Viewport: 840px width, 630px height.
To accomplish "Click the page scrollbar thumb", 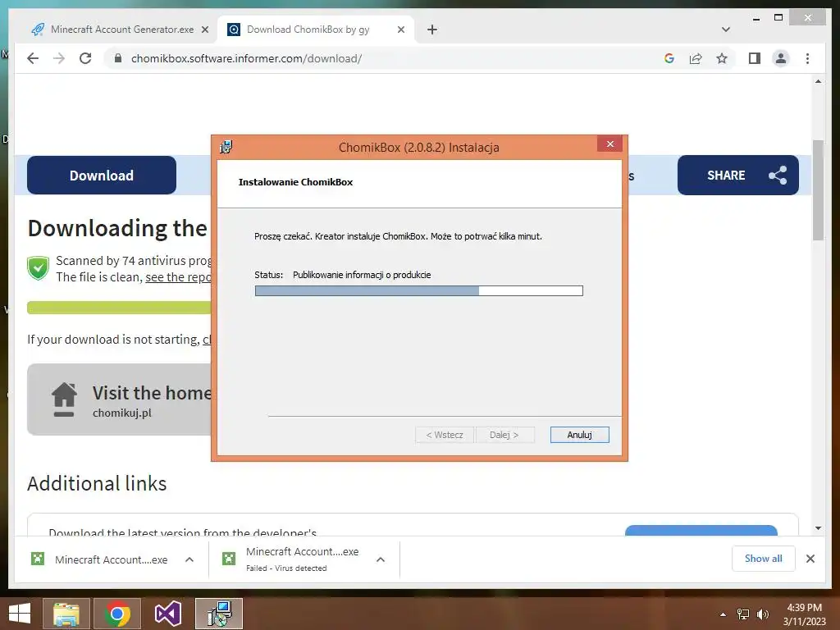I will click(x=818, y=190).
